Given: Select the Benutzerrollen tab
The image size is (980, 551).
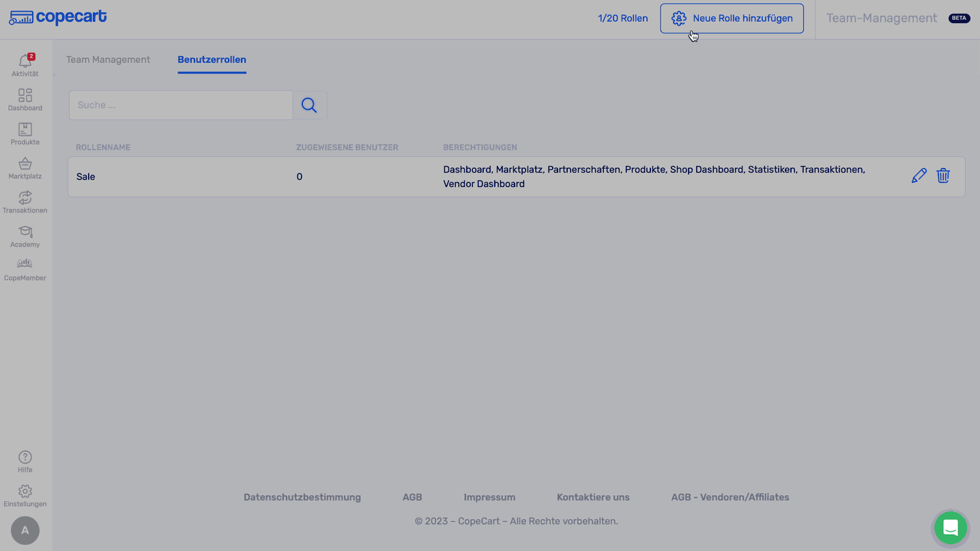Looking at the screenshot, I should click(212, 59).
